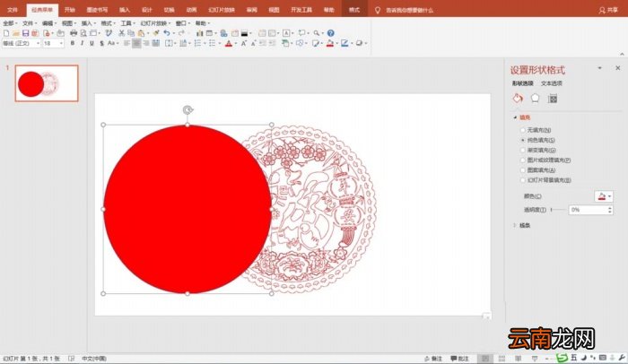Open the Fill & Line paint bucket tab
Image resolution: width=628 pixels, height=364 pixels.
[x=518, y=98]
